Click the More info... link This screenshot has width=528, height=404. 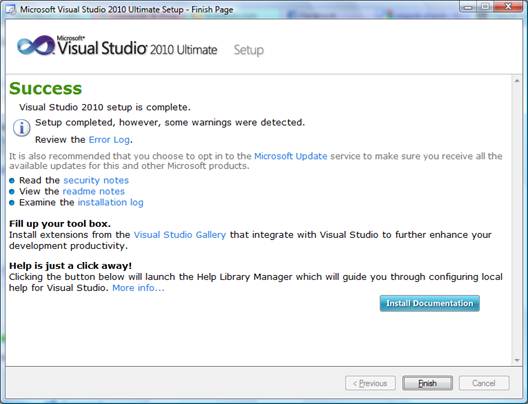point(138,288)
